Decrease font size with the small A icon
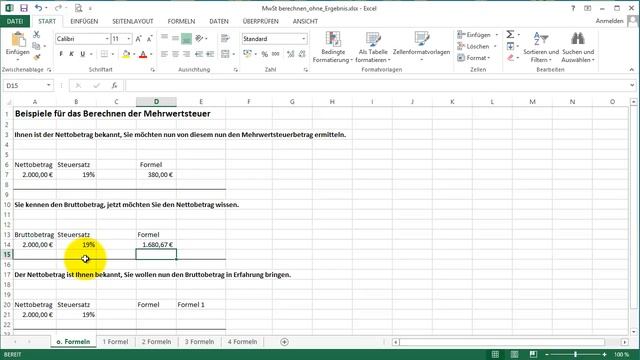640x360 pixels. pos(149,39)
